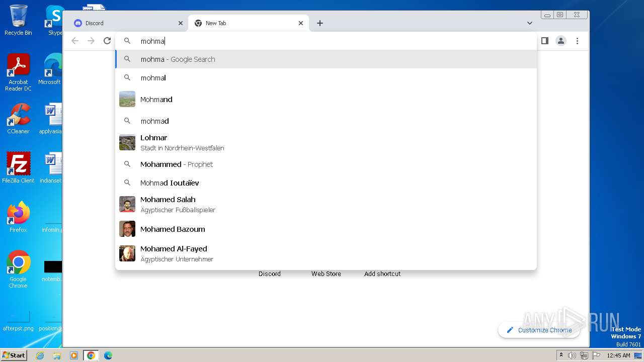Open the Microsoft Edge desktop shortcut
Viewport: 644px width, 362px height.
(x=51, y=69)
